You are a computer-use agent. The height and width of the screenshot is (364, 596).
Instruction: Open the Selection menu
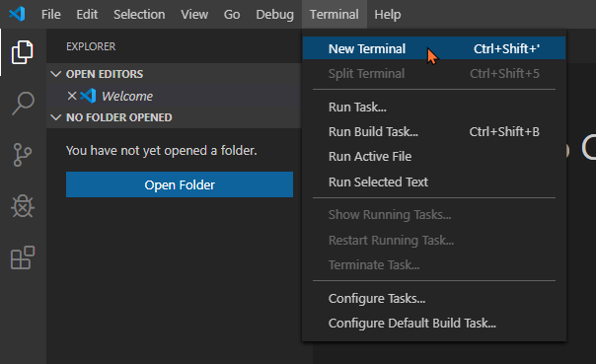pos(139,15)
